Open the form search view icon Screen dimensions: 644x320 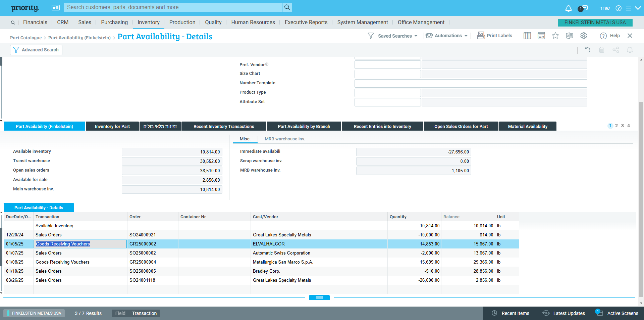(x=541, y=36)
